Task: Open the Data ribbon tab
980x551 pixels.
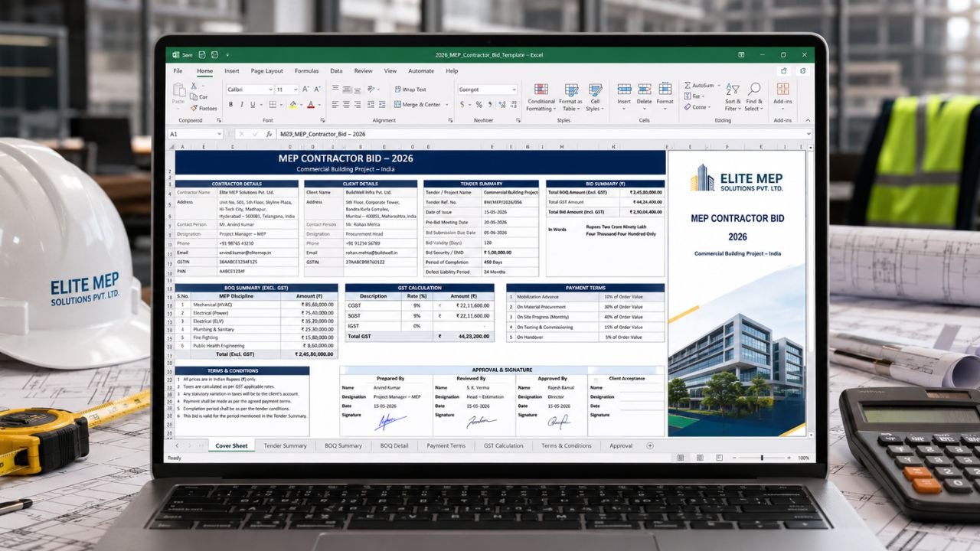Action: tap(336, 71)
